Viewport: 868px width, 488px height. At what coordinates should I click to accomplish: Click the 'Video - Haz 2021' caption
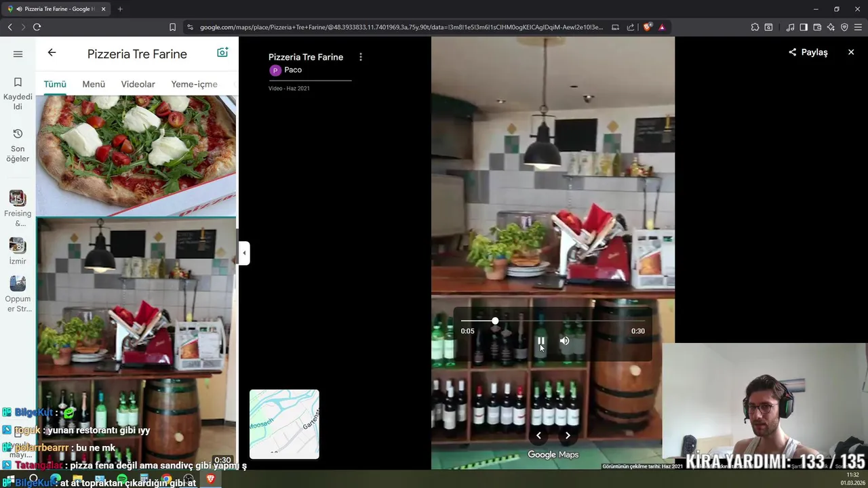tap(289, 88)
